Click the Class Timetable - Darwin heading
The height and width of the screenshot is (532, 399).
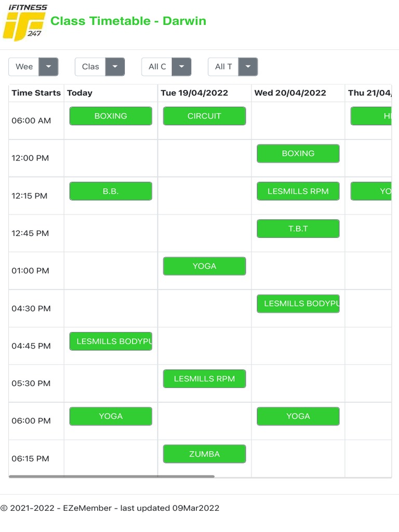point(128,21)
